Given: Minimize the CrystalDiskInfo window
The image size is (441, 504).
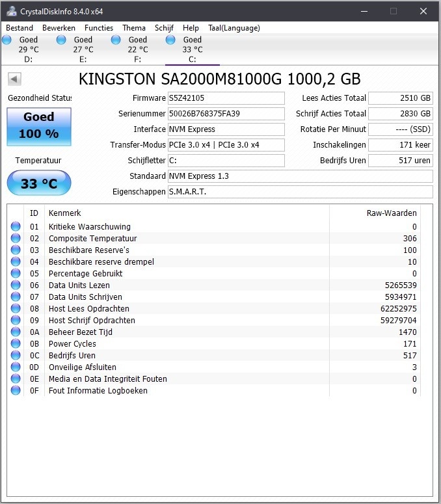Looking at the screenshot, I should point(364,11).
